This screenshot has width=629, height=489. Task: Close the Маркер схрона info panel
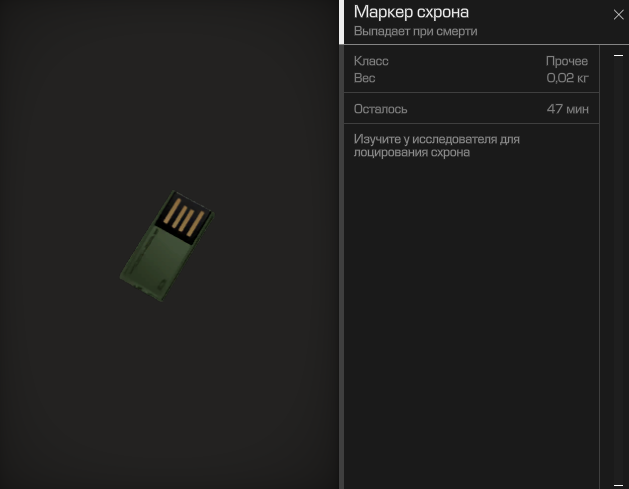(x=617, y=15)
